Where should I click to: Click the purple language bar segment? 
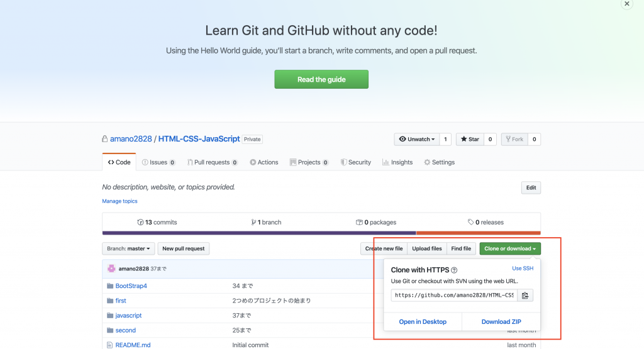[259, 233]
